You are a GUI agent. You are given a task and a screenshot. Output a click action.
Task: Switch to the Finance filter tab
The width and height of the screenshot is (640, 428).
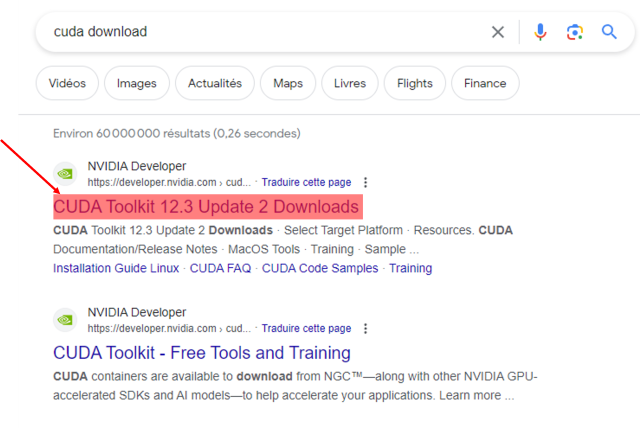click(485, 83)
